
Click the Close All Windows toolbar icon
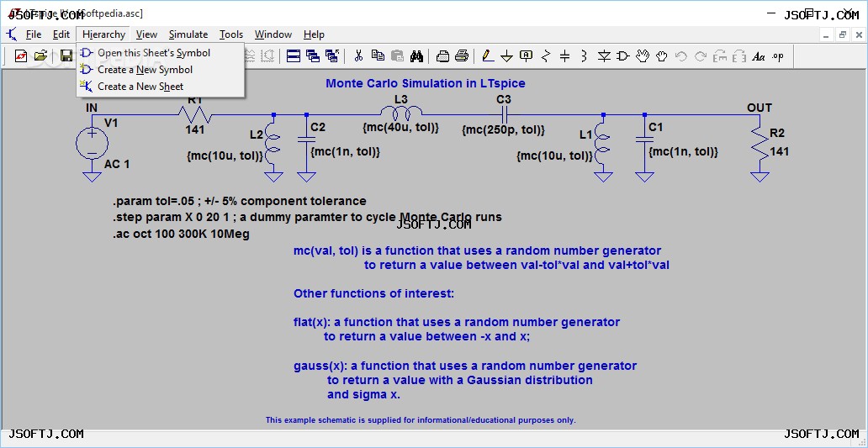[332, 55]
